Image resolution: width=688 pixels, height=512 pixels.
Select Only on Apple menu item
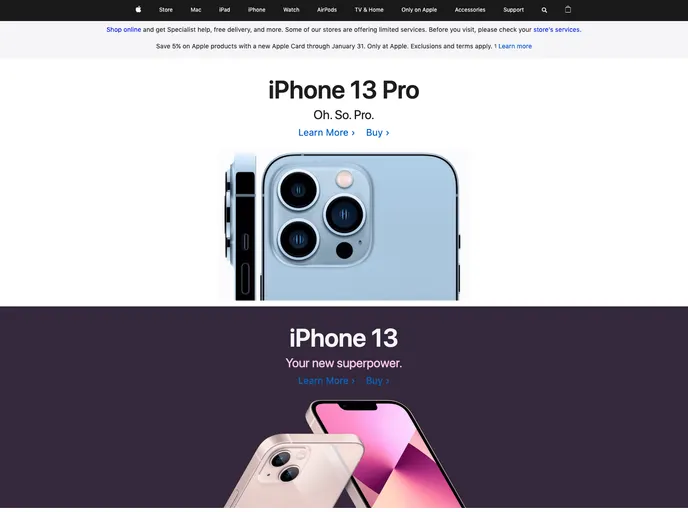click(419, 10)
